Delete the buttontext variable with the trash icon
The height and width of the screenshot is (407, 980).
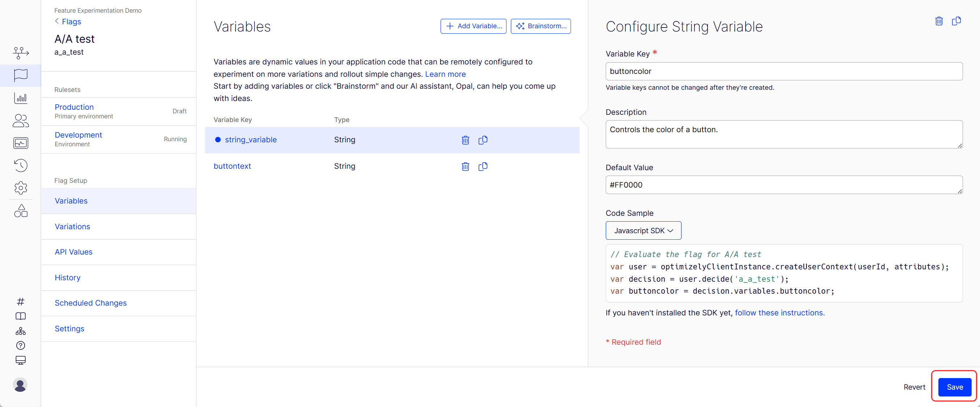465,166
